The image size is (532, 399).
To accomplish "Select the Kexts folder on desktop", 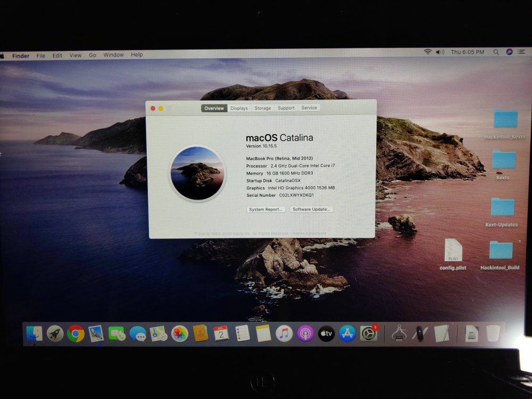I will click(x=503, y=165).
